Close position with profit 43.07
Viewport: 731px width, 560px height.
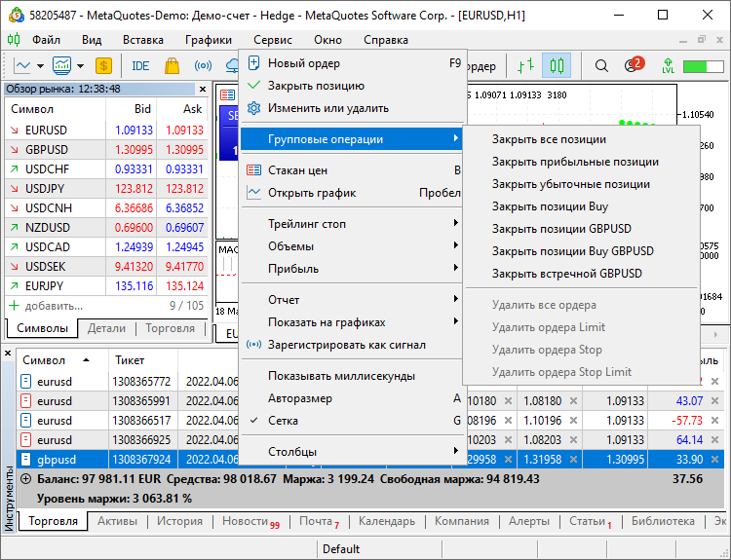point(714,401)
